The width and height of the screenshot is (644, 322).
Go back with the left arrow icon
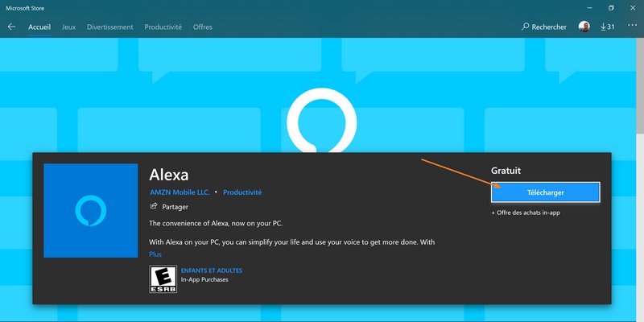[11, 27]
